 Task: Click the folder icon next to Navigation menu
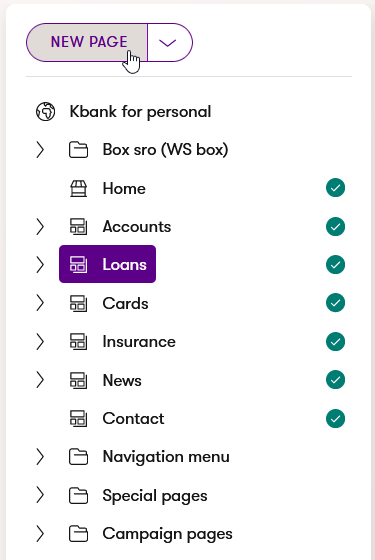[78, 457]
